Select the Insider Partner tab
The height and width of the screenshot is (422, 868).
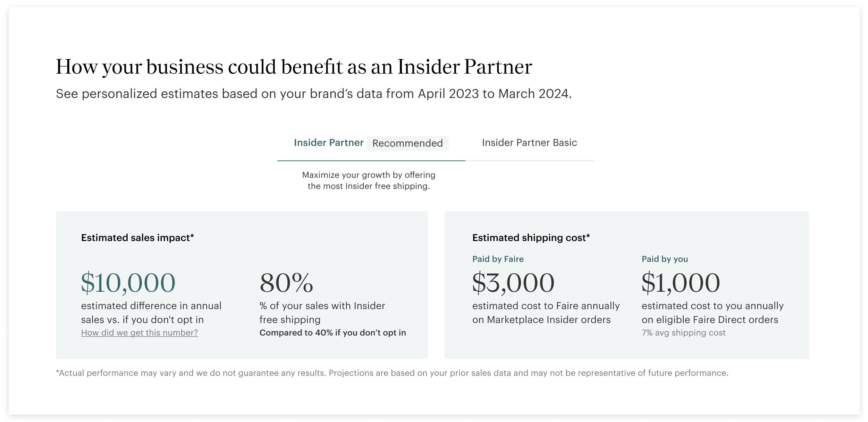click(x=328, y=143)
